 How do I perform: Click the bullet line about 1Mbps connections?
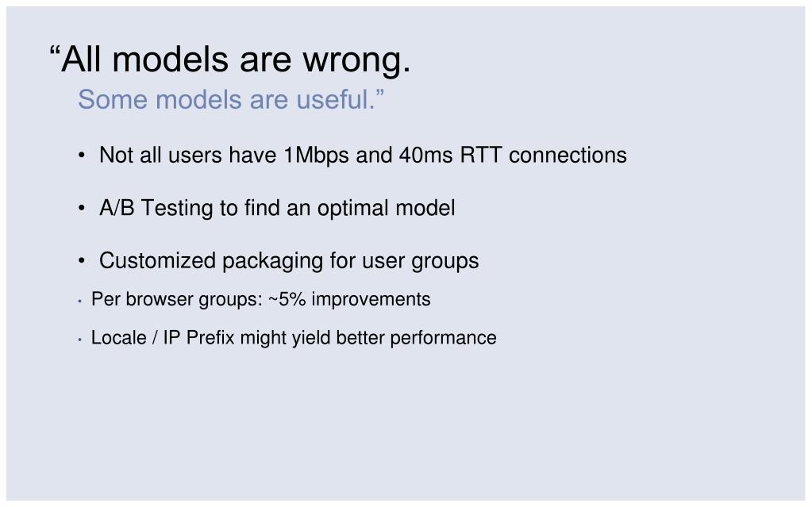pyautogui.click(x=363, y=155)
